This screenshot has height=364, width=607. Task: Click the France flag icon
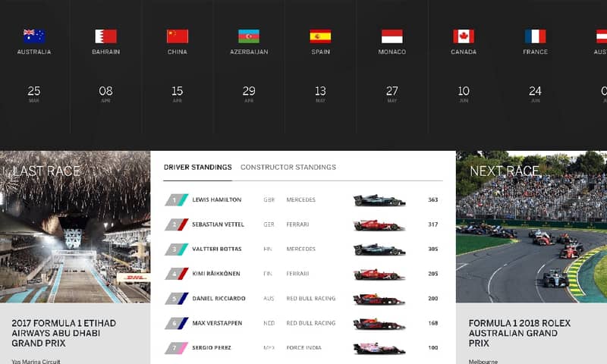pos(536,36)
